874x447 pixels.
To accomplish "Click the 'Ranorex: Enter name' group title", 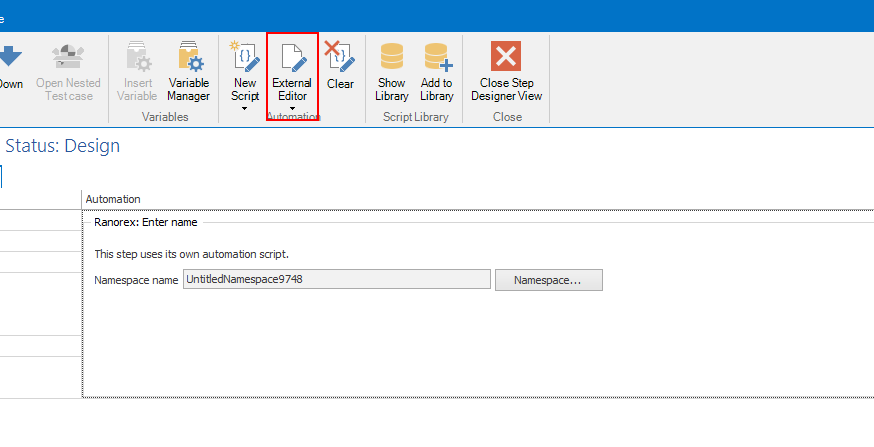I will (145, 223).
